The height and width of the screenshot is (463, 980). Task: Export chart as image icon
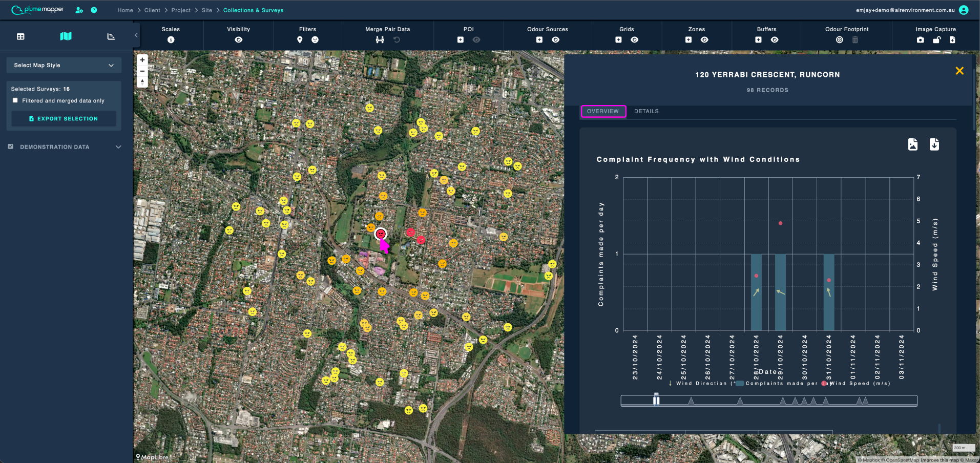point(913,144)
